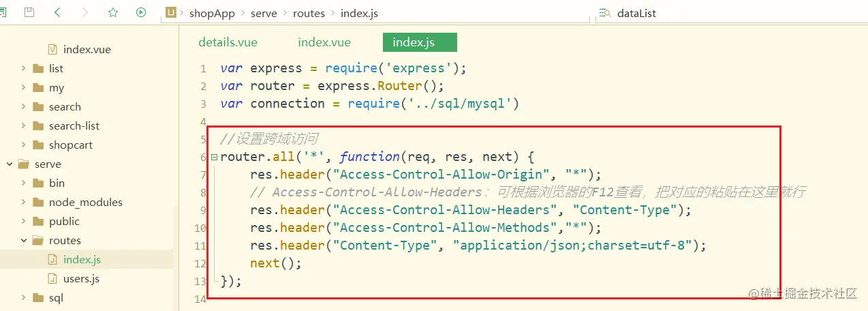Click the project icon before shopApp breadcrumb
The image size is (868, 311).
pos(172,12)
